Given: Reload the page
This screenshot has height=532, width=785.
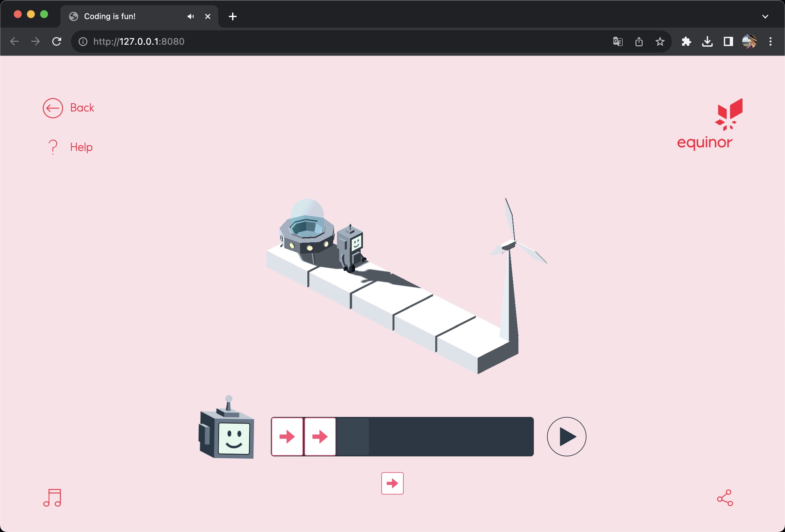Looking at the screenshot, I should point(57,41).
